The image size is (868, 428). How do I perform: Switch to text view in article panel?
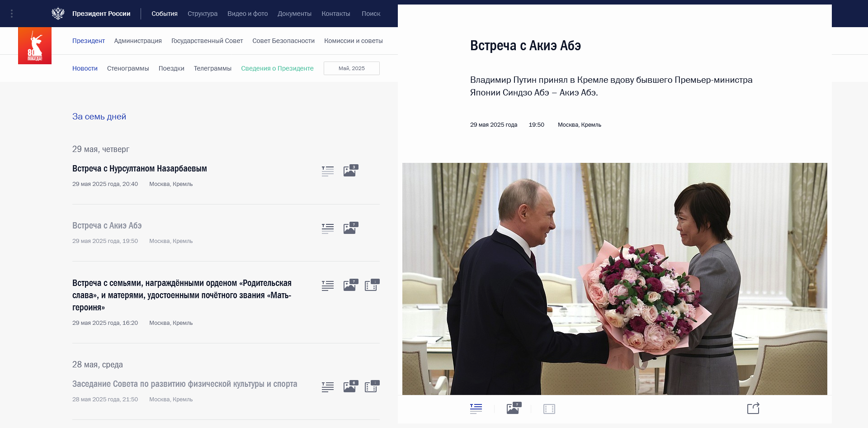[476, 409]
